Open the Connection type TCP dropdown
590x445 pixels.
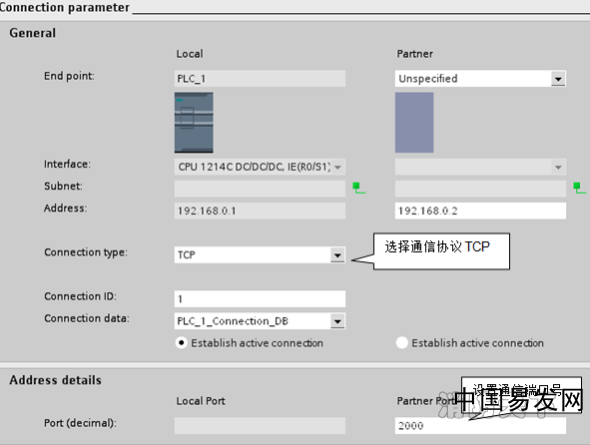coord(338,255)
